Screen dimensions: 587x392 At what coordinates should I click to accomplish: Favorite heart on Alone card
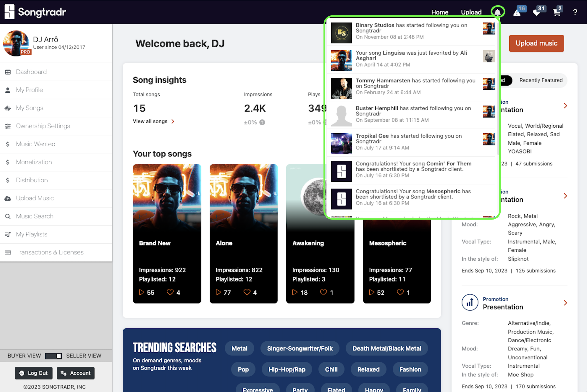[247, 292]
